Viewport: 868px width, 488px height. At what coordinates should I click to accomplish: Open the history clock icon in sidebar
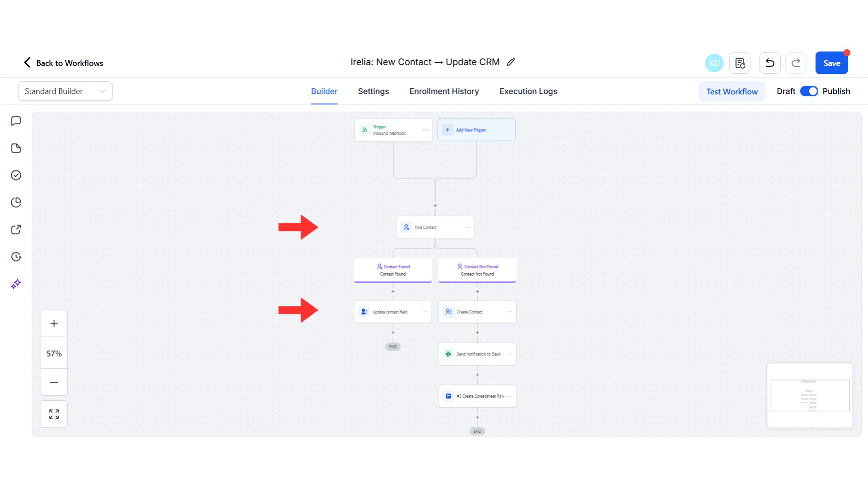[x=16, y=256]
